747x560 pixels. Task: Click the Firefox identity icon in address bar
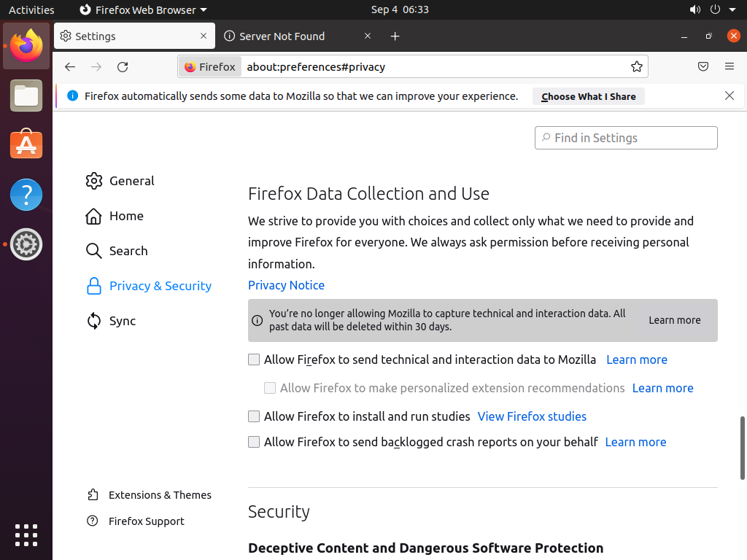tap(190, 66)
